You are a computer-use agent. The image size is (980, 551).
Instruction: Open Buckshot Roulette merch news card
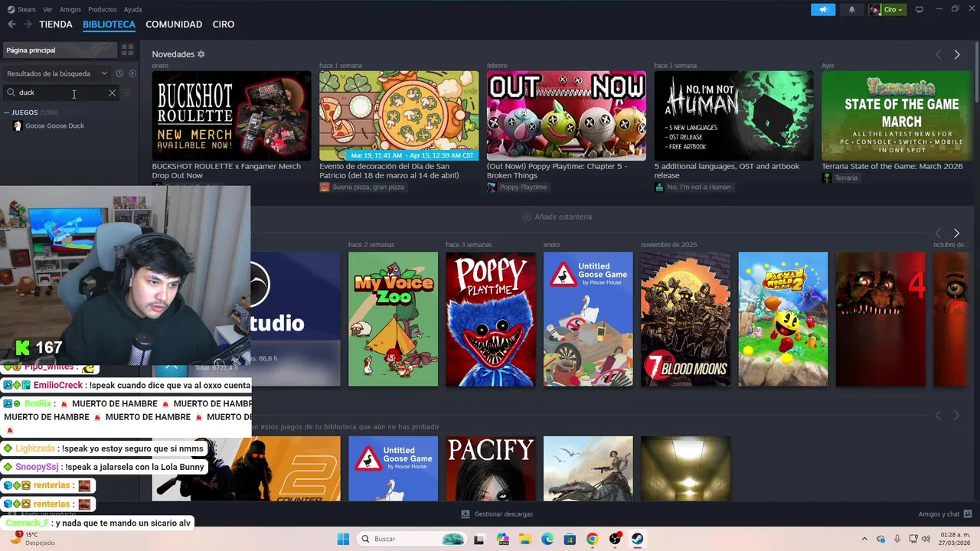(x=231, y=116)
